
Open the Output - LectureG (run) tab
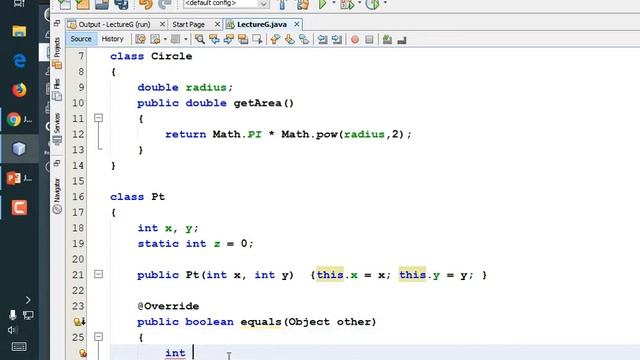point(114,24)
